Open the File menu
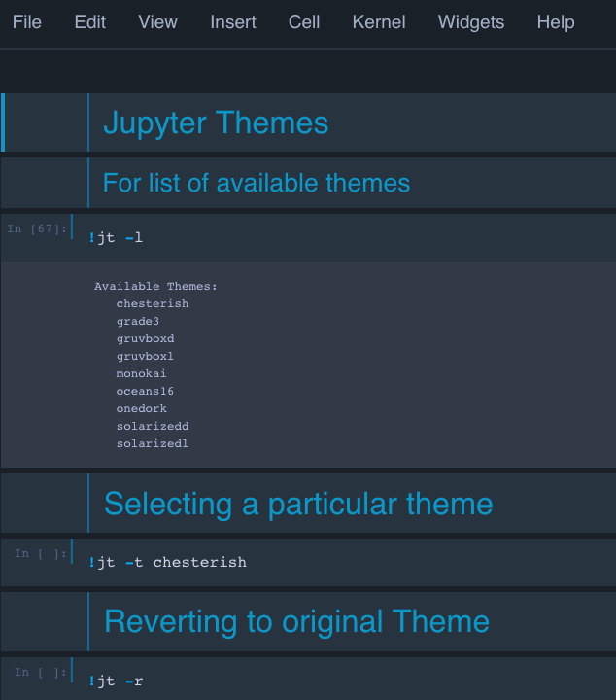Screen dimensions: 616x700 click(x=27, y=21)
